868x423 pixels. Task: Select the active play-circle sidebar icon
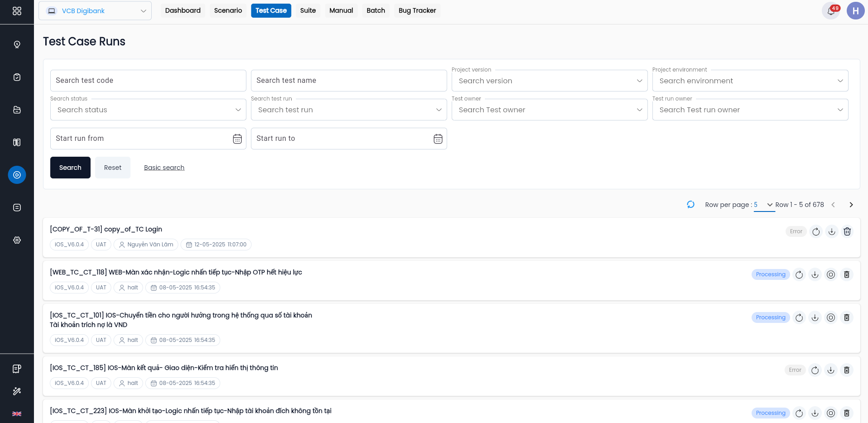pyautogui.click(x=17, y=175)
